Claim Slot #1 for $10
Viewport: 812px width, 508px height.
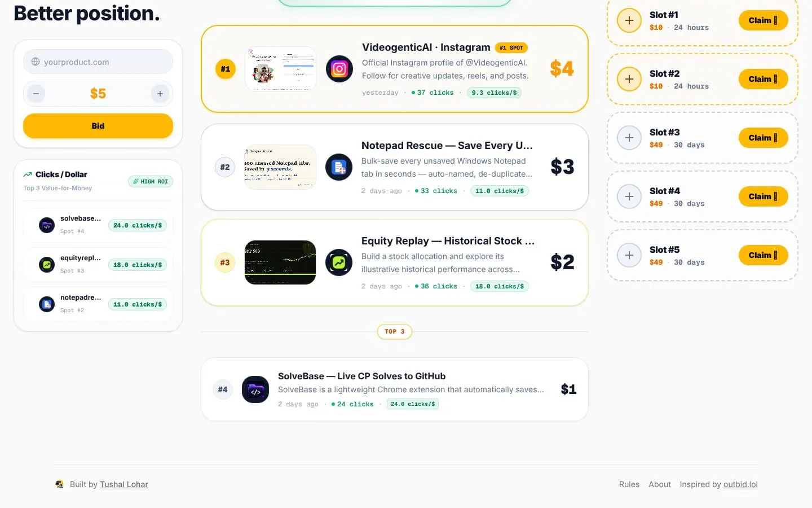763,20
